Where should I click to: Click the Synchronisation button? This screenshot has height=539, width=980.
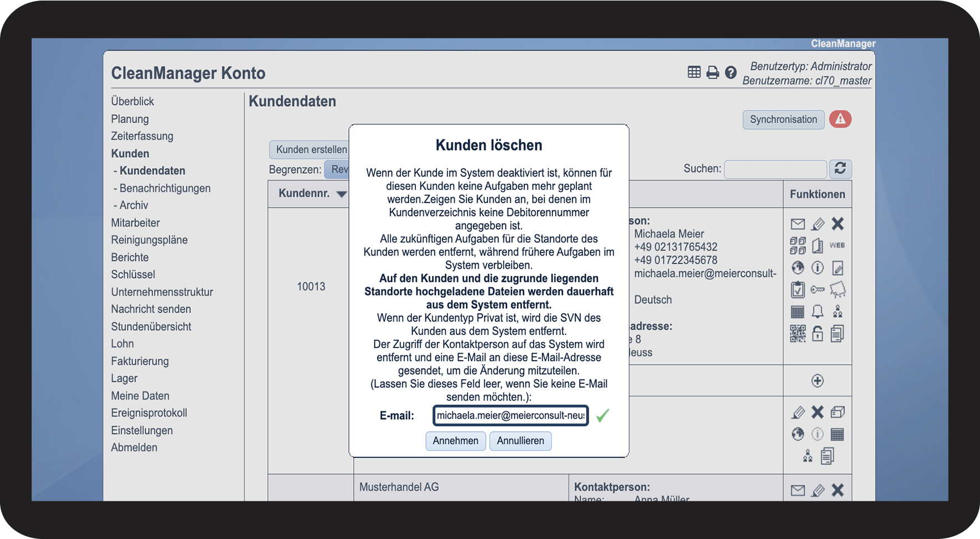784,119
